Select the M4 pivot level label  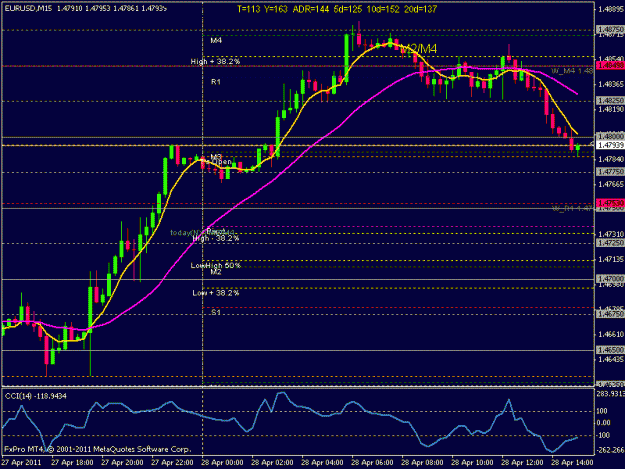point(216,40)
